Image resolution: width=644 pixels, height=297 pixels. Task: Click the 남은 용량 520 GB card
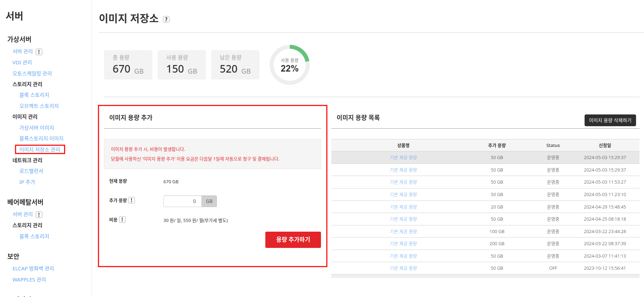[x=235, y=65]
